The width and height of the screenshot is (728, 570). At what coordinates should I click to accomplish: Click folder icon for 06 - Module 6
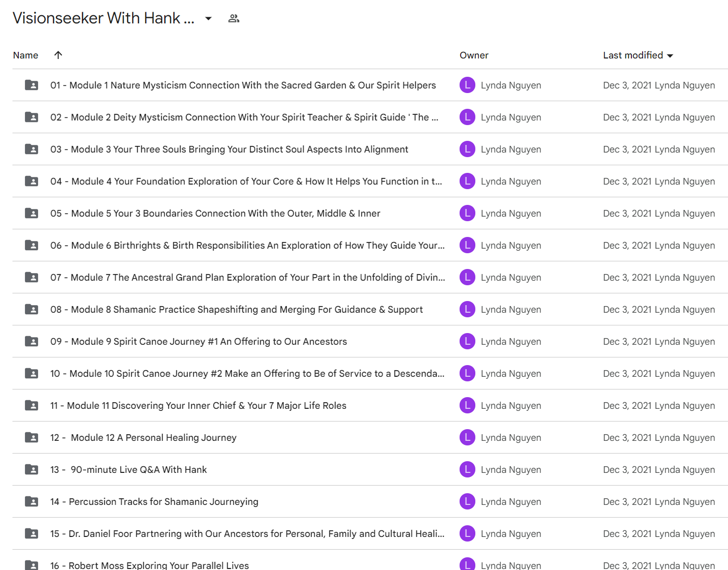pos(32,245)
